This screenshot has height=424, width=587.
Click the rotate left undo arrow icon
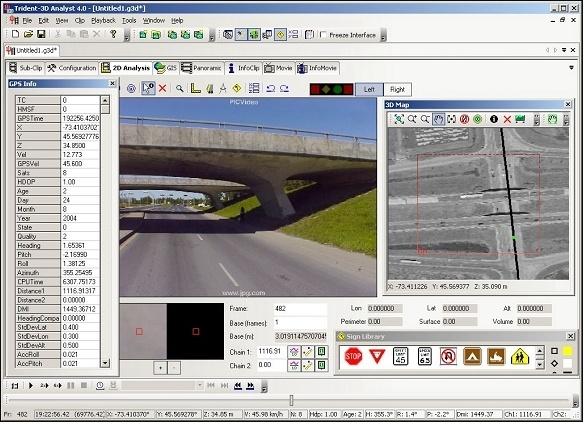pos(270,89)
